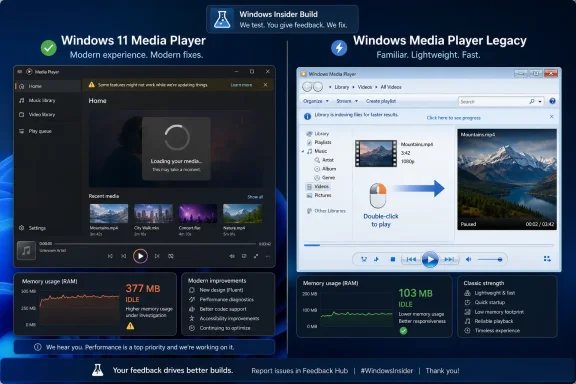Click the Music library note icon
The height and width of the screenshot is (384, 576).
point(22,100)
